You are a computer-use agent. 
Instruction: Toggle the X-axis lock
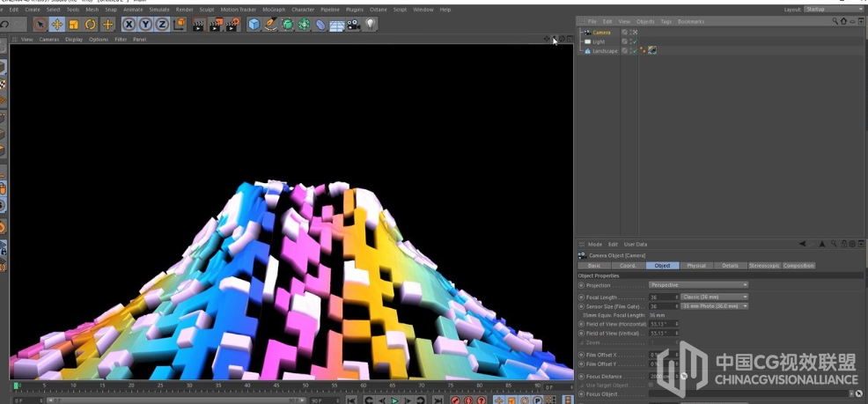pyautogui.click(x=129, y=25)
